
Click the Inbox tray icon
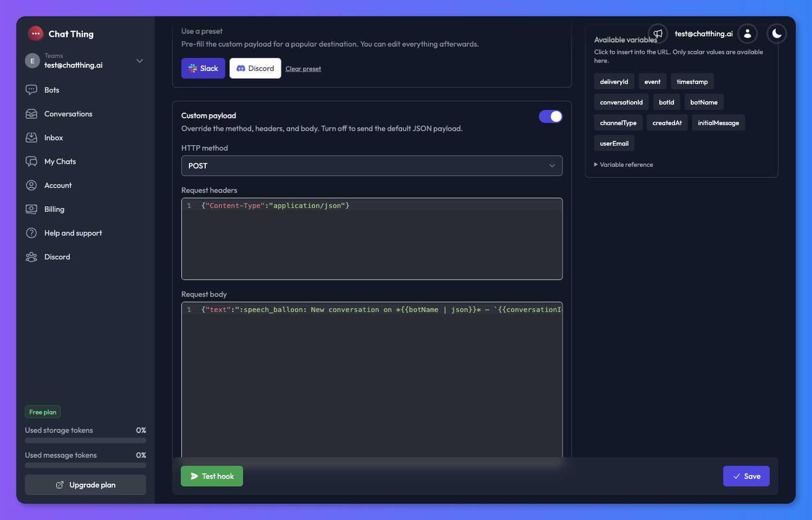[x=31, y=138]
